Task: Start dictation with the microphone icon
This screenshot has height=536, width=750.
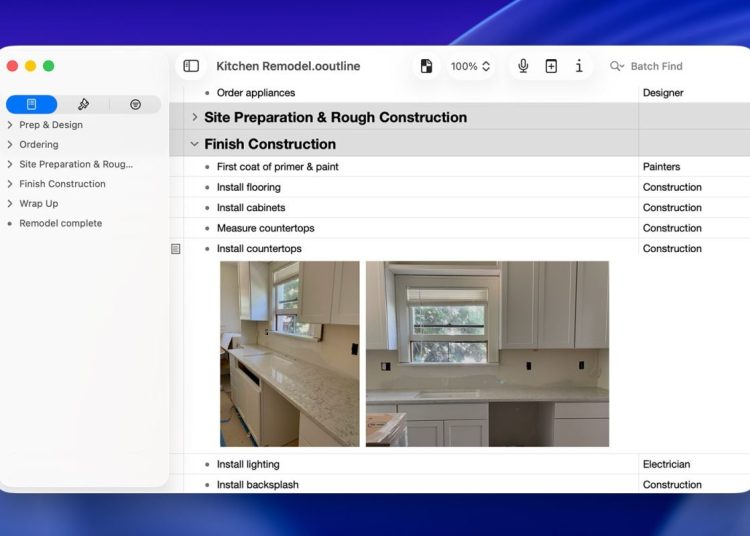Action: pos(522,66)
